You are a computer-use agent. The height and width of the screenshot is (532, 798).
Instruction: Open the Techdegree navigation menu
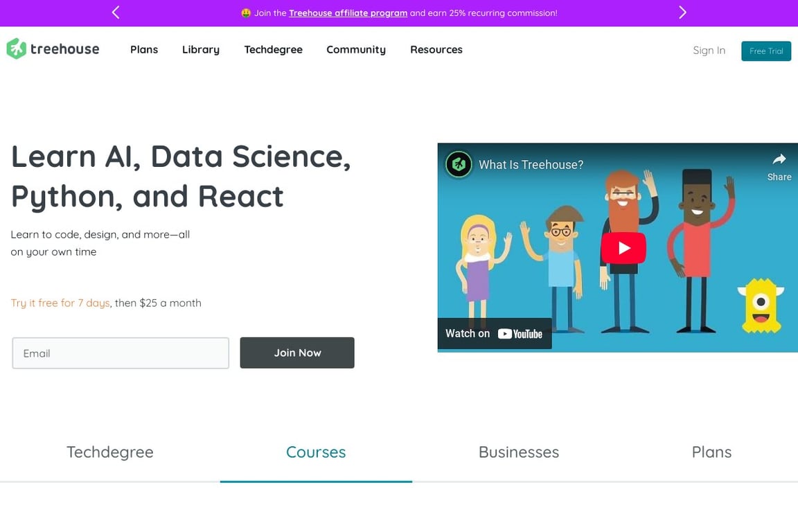(x=274, y=49)
